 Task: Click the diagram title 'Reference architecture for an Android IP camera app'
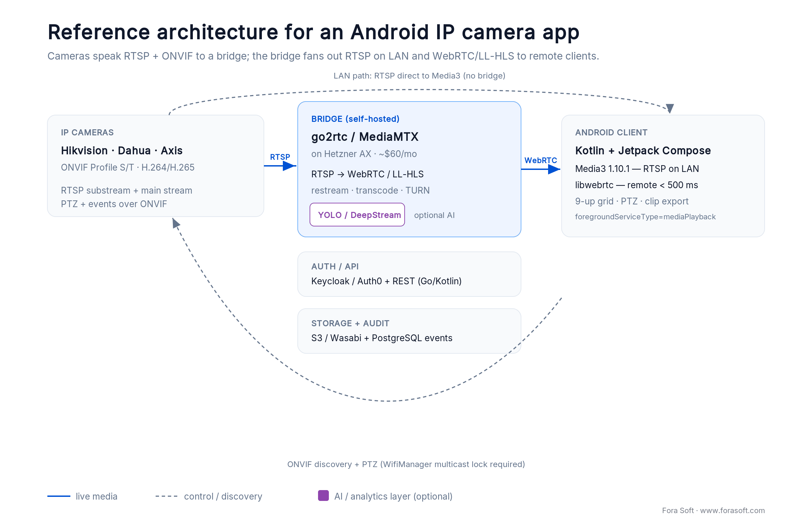[x=313, y=32]
